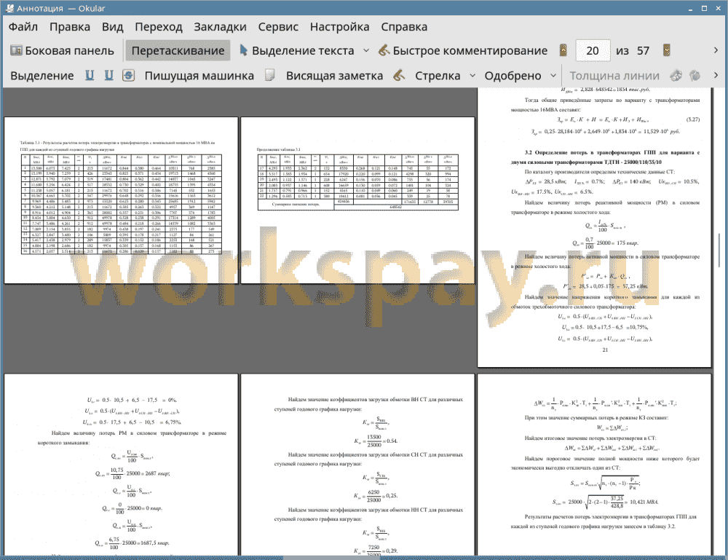Viewport: 728px width, 560px height.
Task: Click the Таблица 3.1 table page thumbnail
Action: point(121,200)
